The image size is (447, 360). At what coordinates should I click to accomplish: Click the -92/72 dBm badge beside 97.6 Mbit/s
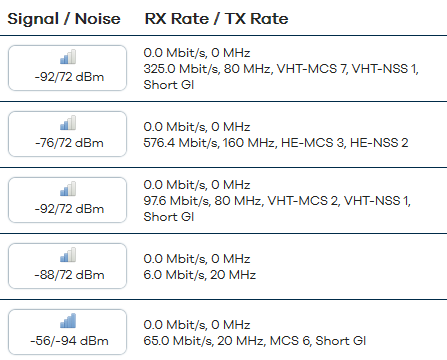67,200
